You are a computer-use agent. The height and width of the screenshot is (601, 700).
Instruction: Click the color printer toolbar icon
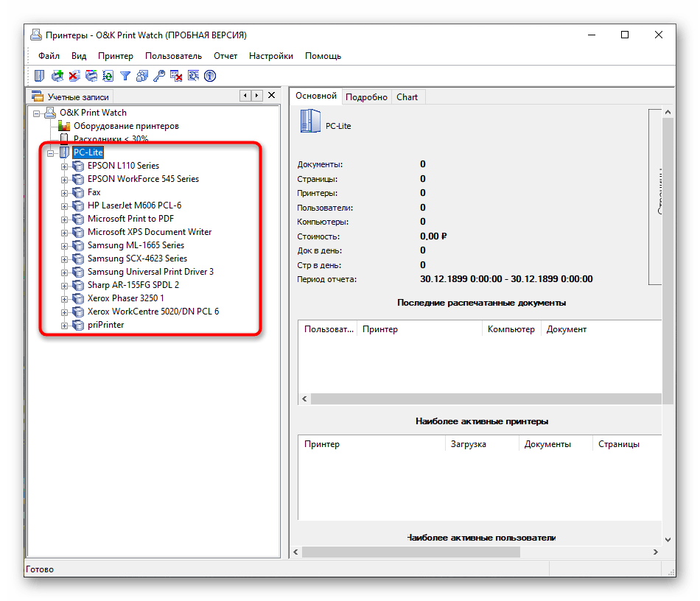91,76
